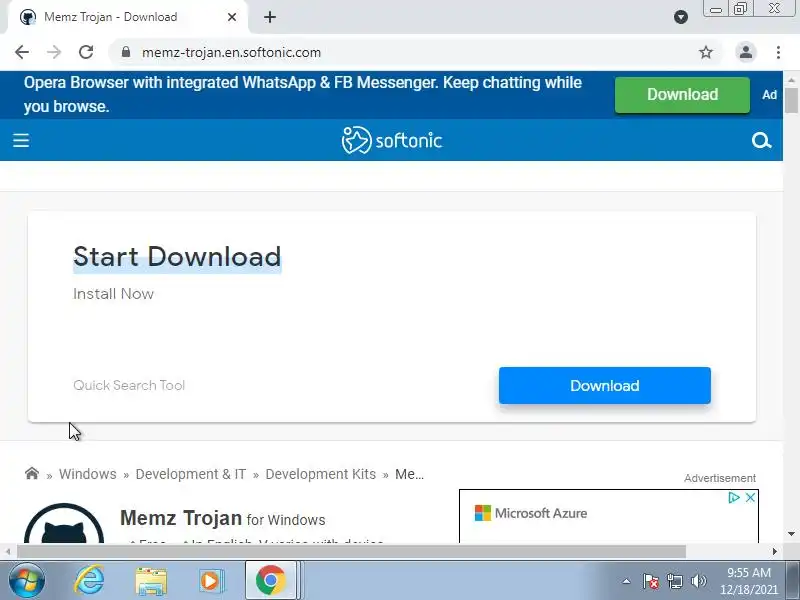Click the Chrome taskbar icon
800x600 pixels.
click(271, 581)
